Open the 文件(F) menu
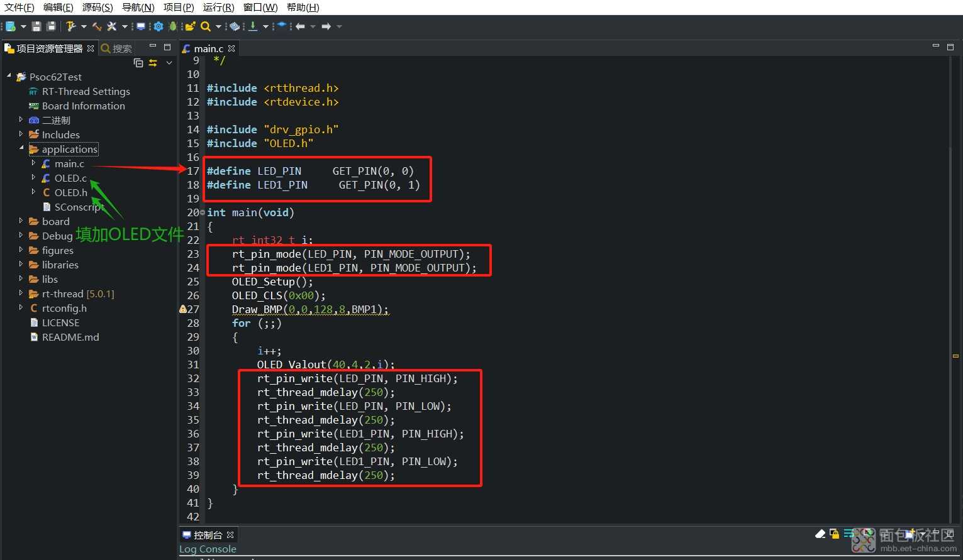Screen dimensions: 963x560 (x=19, y=8)
